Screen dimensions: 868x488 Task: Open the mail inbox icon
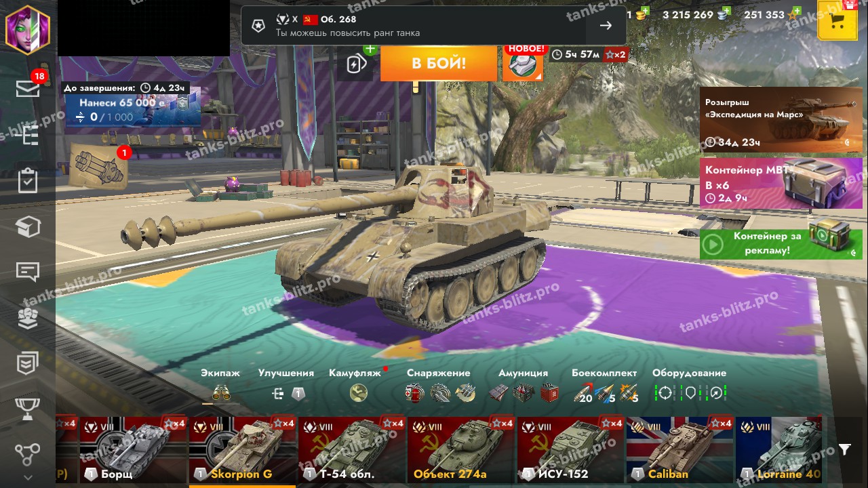point(28,89)
